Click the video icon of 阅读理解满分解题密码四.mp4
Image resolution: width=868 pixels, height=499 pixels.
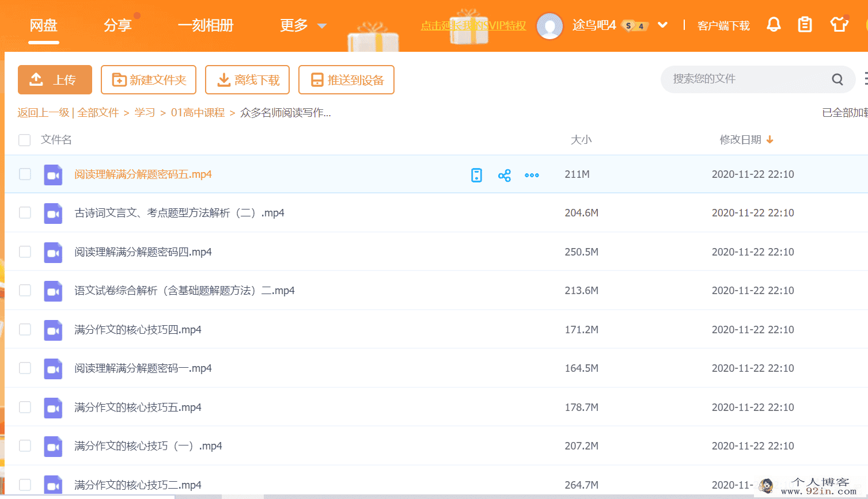[x=53, y=253]
